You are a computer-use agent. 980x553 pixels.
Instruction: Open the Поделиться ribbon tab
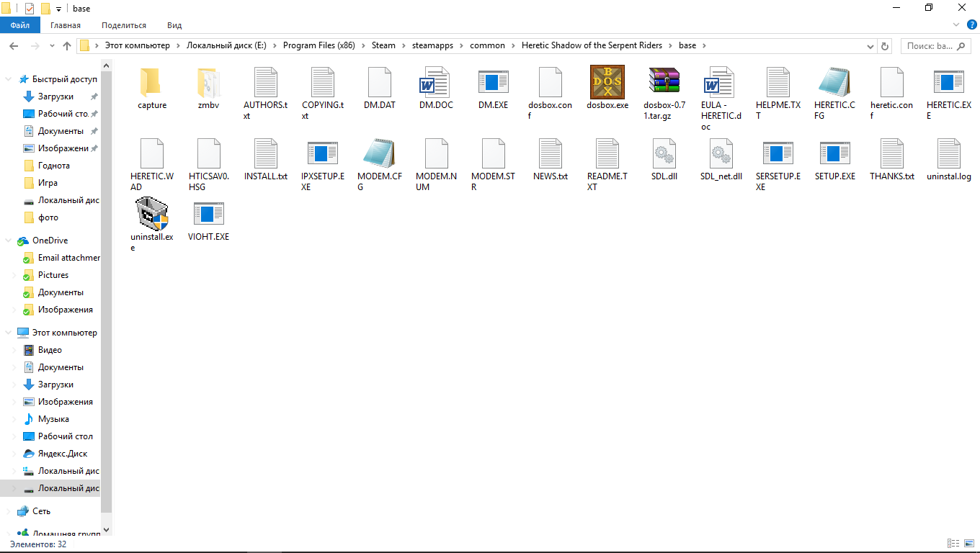tap(124, 25)
